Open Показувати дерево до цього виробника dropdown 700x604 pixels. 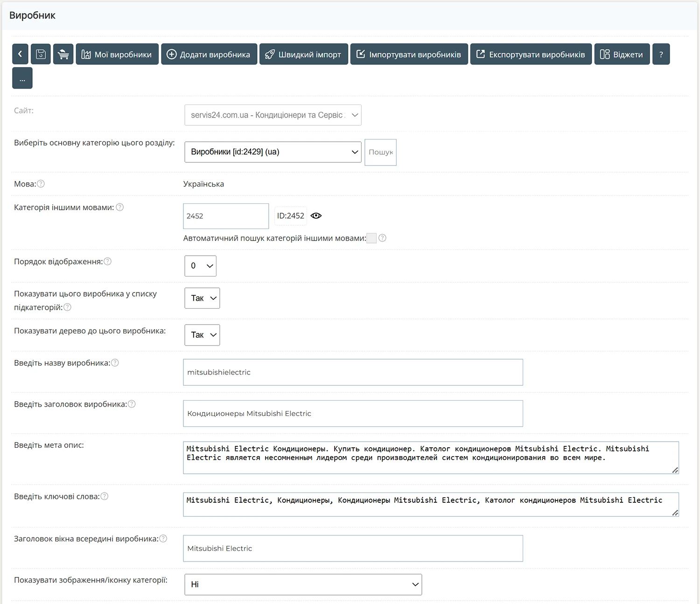tap(202, 335)
